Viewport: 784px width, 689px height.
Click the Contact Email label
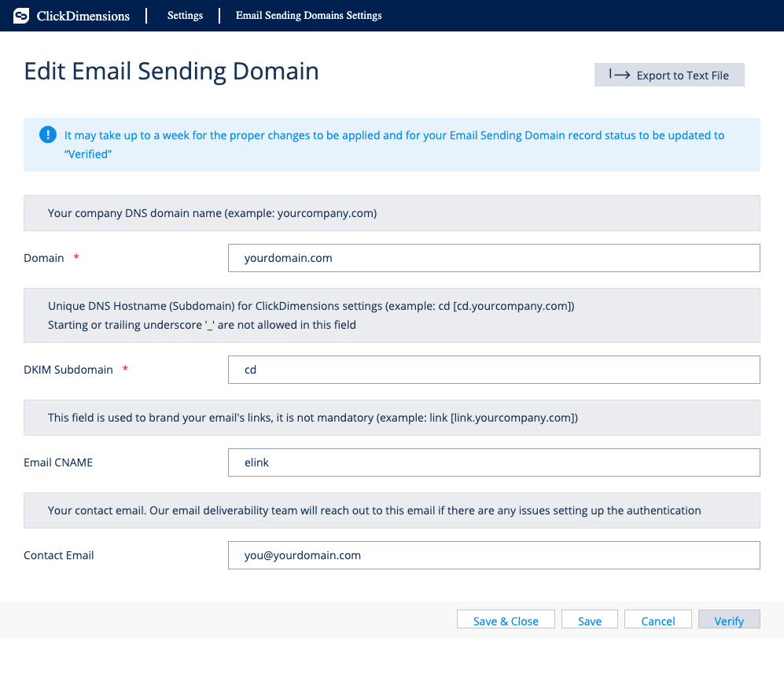[x=58, y=555]
